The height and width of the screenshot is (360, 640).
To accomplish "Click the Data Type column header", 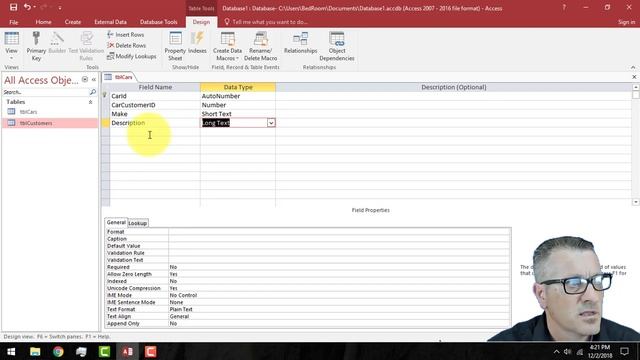I will [x=238, y=87].
